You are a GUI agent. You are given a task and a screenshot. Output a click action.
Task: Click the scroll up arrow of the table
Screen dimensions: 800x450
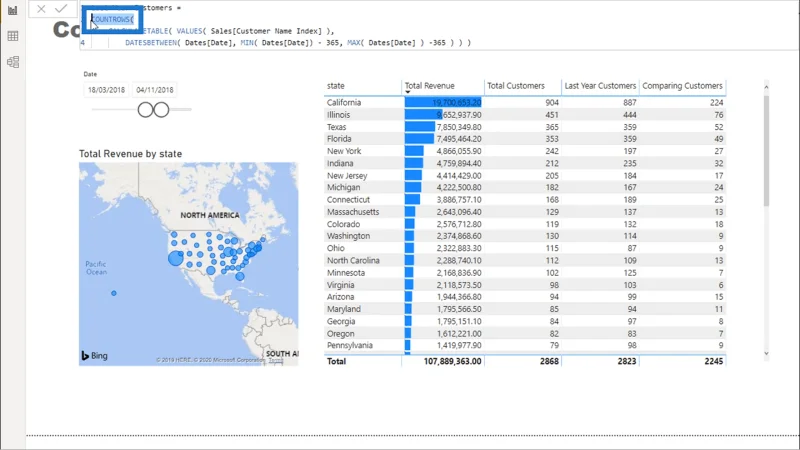click(x=766, y=87)
